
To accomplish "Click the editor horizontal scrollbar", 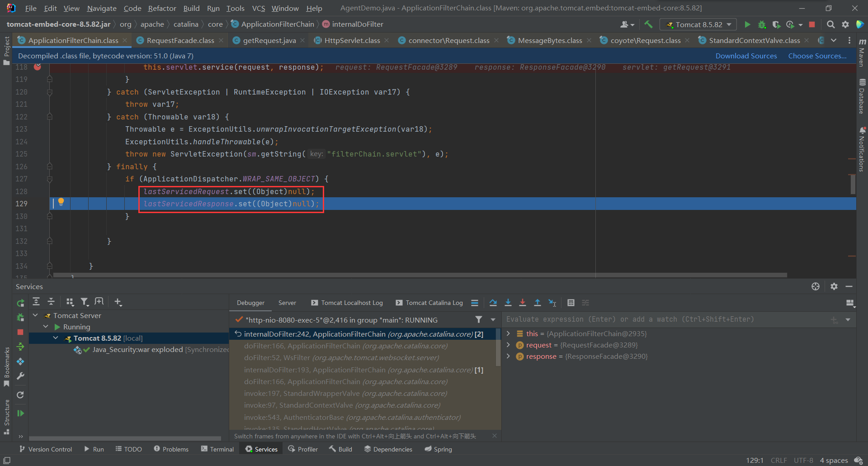I will (420, 275).
